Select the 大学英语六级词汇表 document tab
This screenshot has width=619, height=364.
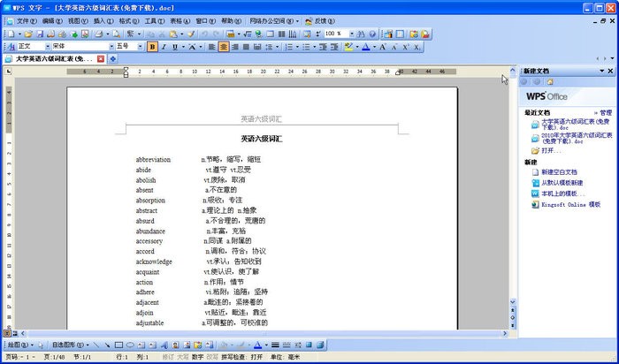[54, 59]
